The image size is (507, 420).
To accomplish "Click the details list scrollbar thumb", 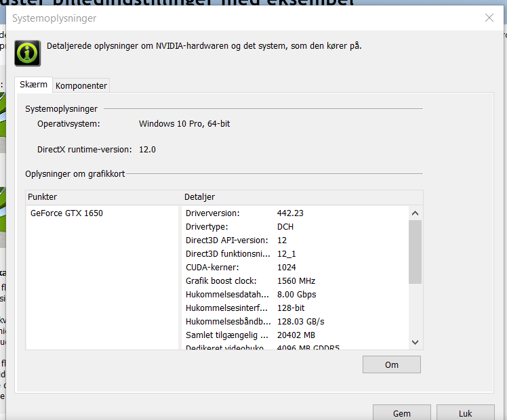I will [415, 252].
